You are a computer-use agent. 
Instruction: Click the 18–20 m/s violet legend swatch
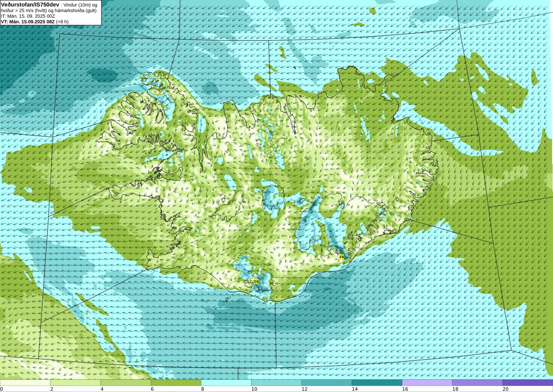(477, 383)
